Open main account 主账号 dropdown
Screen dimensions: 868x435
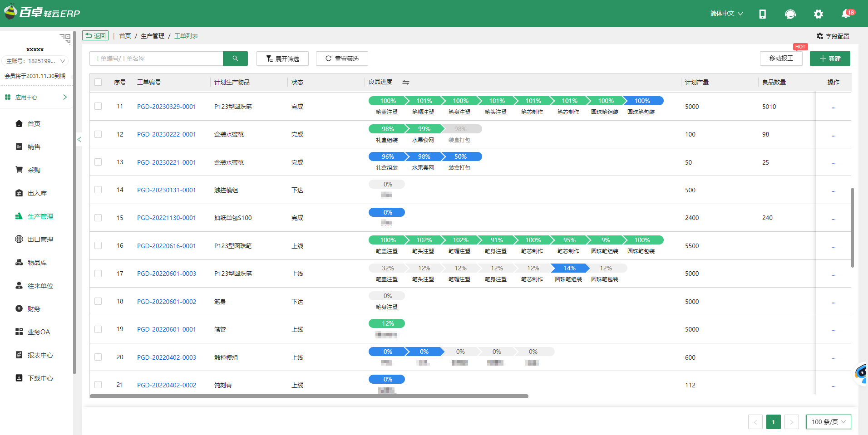click(35, 61)
